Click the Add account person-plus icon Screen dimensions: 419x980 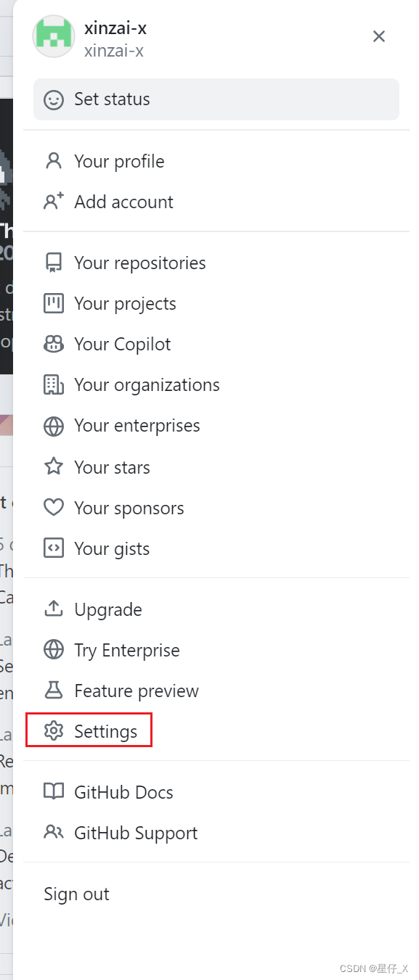tap(54, 202)
